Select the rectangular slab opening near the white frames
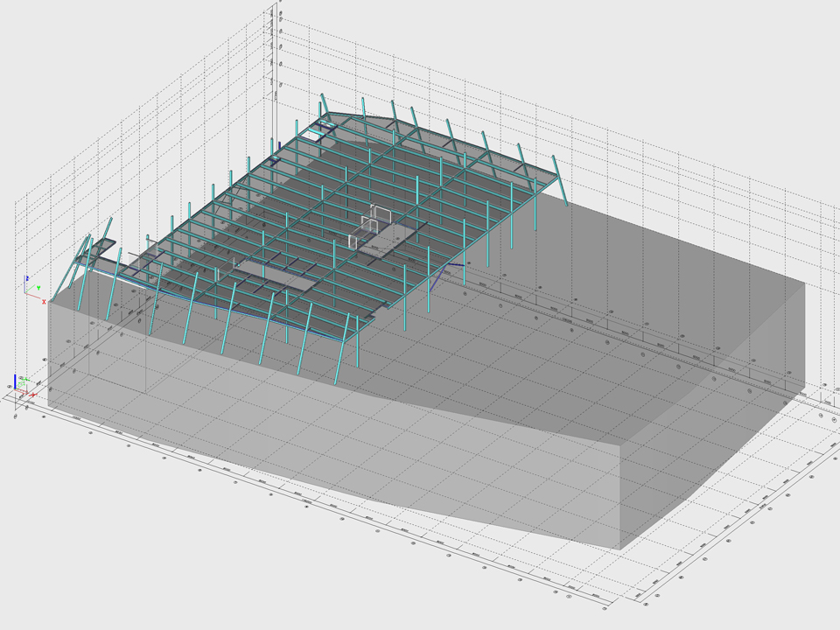Screen dimensions: 840x630 click(394, 237)
